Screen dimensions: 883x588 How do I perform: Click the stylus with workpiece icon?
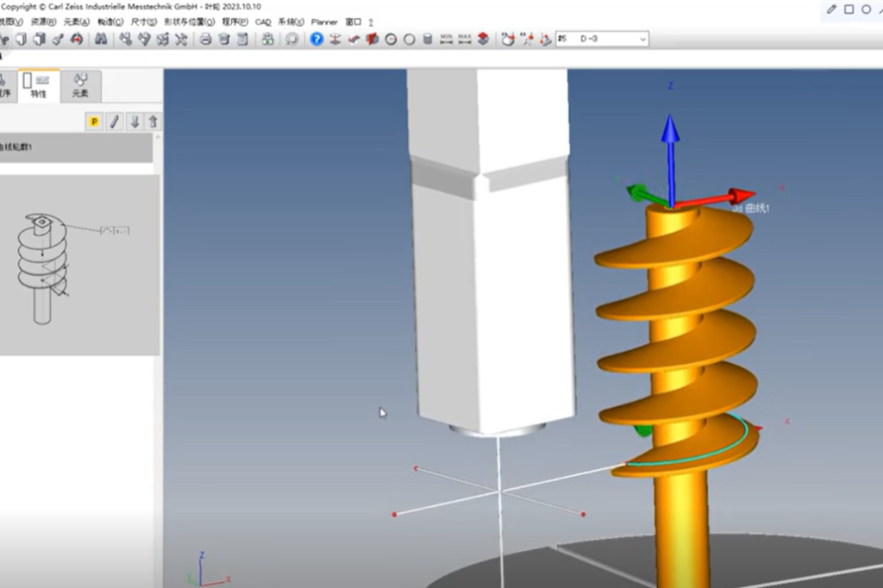click(x=508, y=39)
